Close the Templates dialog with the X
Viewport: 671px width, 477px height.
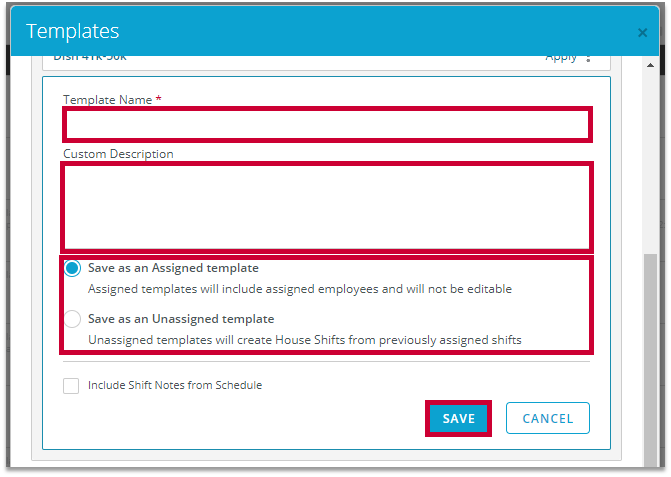[642, 33]
